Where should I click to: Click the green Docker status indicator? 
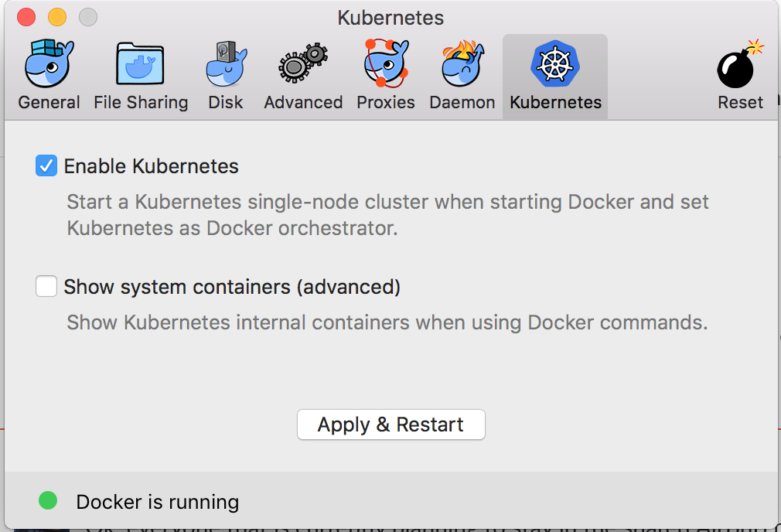[x=47, y=501]
